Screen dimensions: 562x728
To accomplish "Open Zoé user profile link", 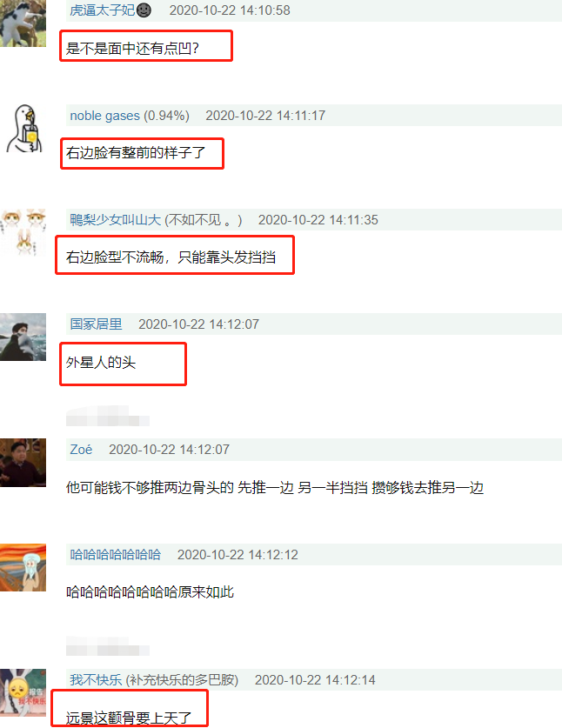I will (81, 450).
